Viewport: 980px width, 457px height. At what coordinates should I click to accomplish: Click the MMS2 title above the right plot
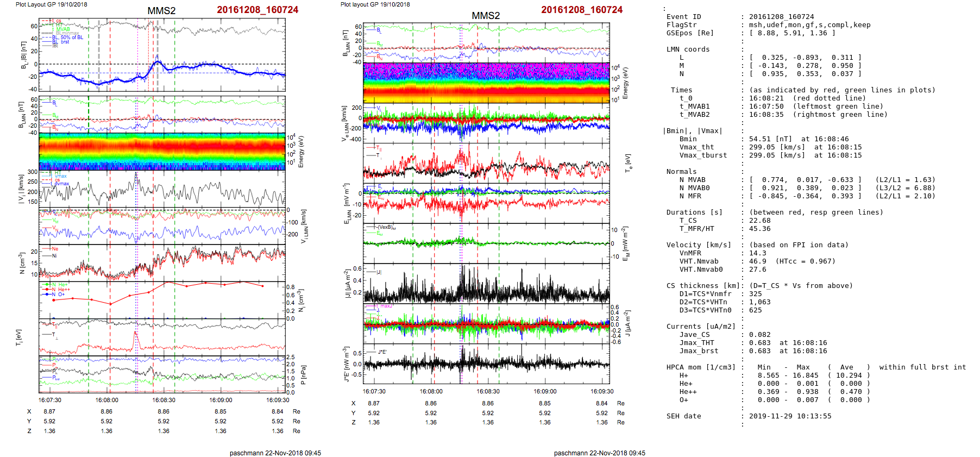click(x=486, y=15)
